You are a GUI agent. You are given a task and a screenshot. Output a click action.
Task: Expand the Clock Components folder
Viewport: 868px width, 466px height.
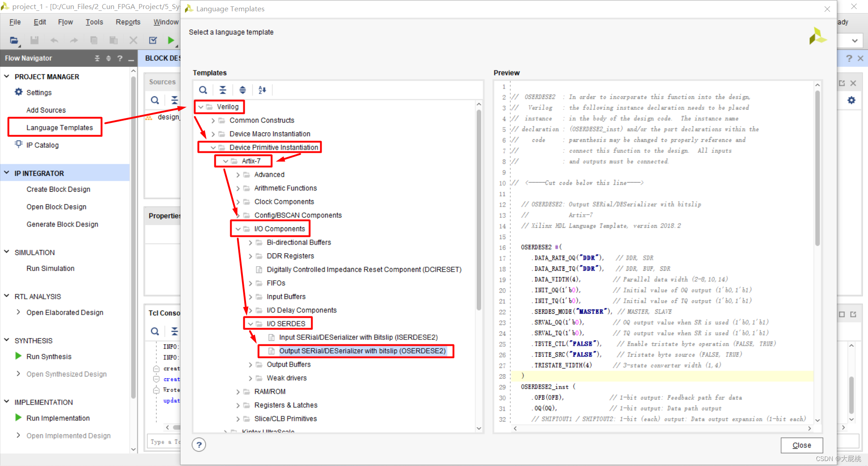238,202
